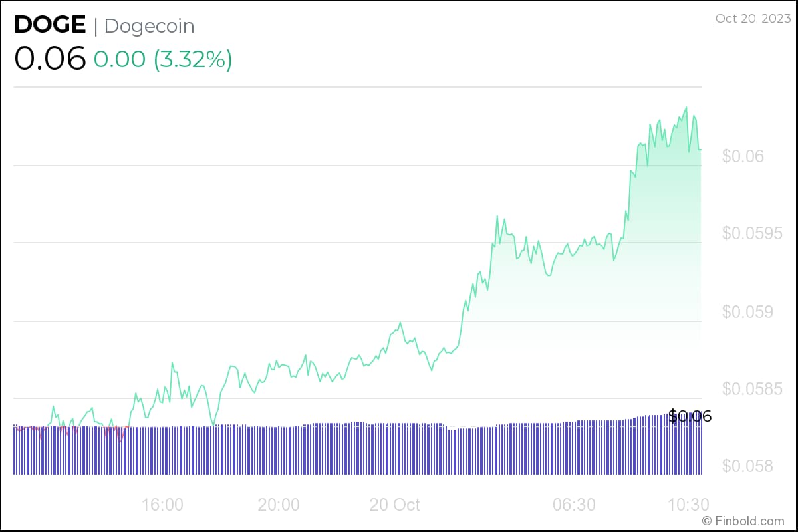Click the green 3.32% change figure

(x=193, y=59)
